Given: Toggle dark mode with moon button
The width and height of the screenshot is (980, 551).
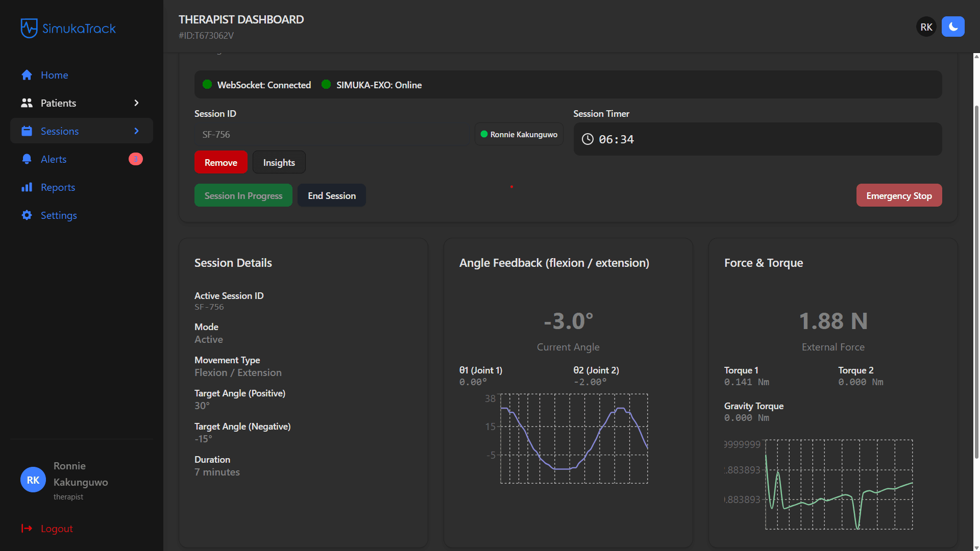Looking at the screenshot, I should tap(952, 27).
